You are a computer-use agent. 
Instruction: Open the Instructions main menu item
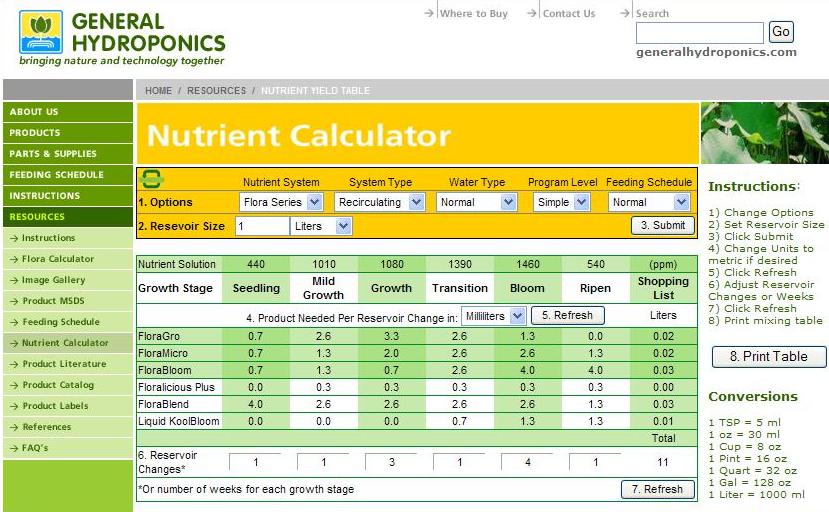pos(68,196)
